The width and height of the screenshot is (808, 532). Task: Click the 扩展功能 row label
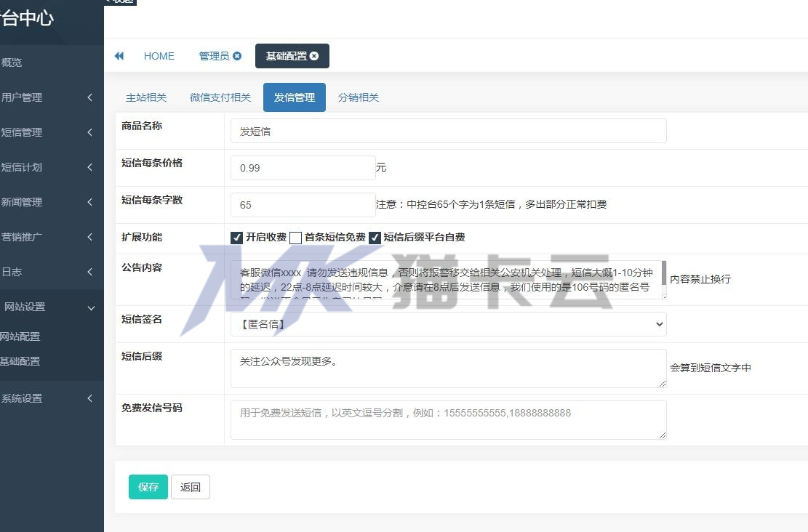142,237
